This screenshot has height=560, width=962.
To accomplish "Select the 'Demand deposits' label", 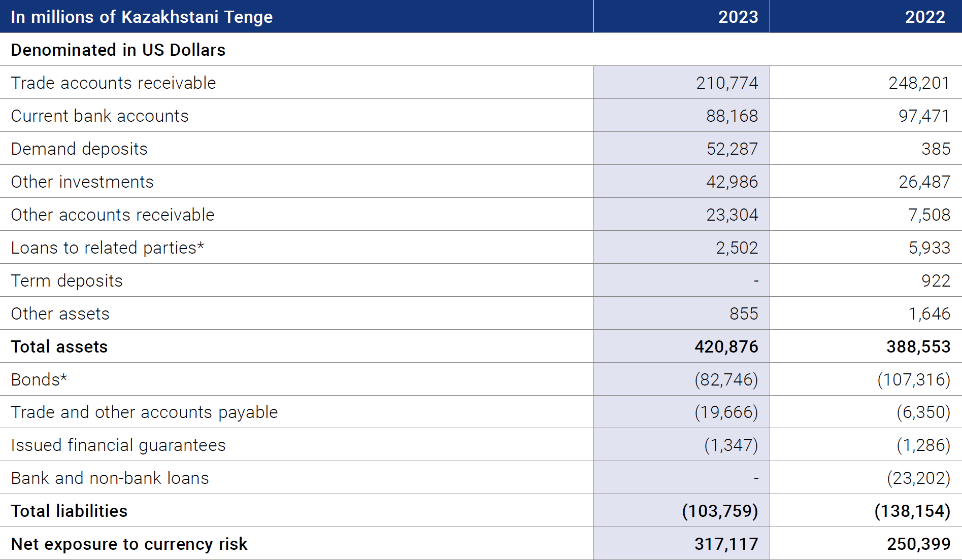I will 79,149.
